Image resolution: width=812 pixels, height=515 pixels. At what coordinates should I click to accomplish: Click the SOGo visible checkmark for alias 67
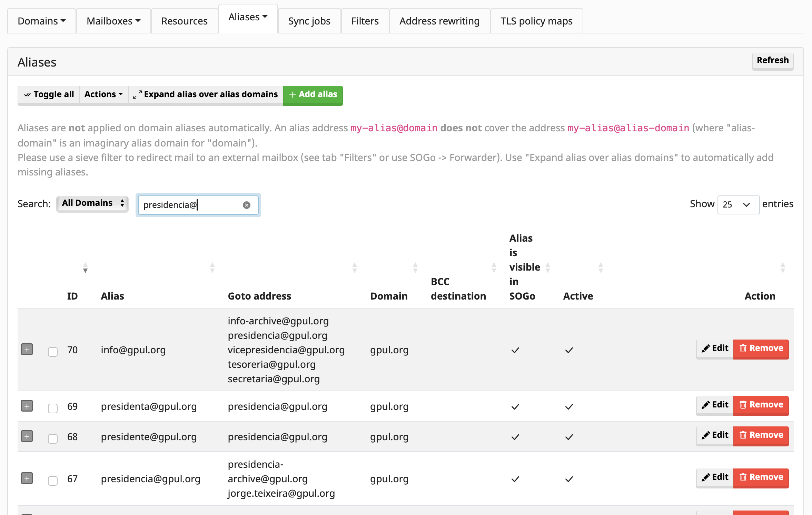click(515, 479)
